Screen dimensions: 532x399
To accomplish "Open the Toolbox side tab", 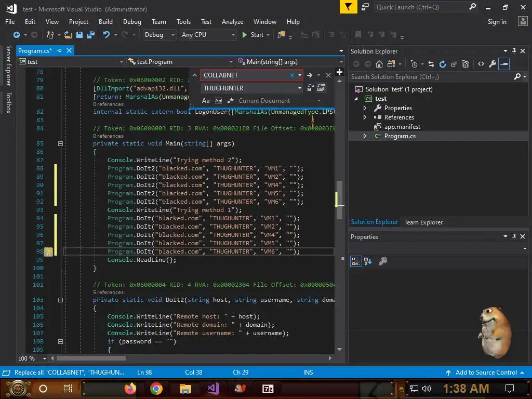I will pos(8,102).
